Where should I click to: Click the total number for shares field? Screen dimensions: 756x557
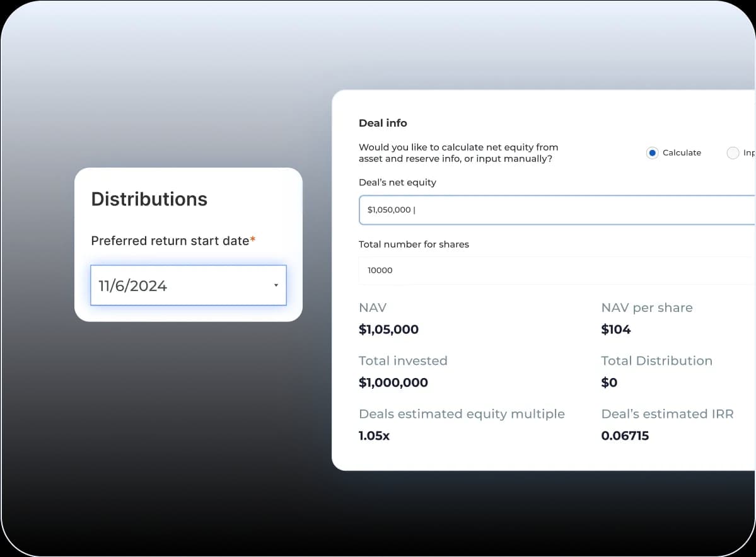(x=555, y=270)
